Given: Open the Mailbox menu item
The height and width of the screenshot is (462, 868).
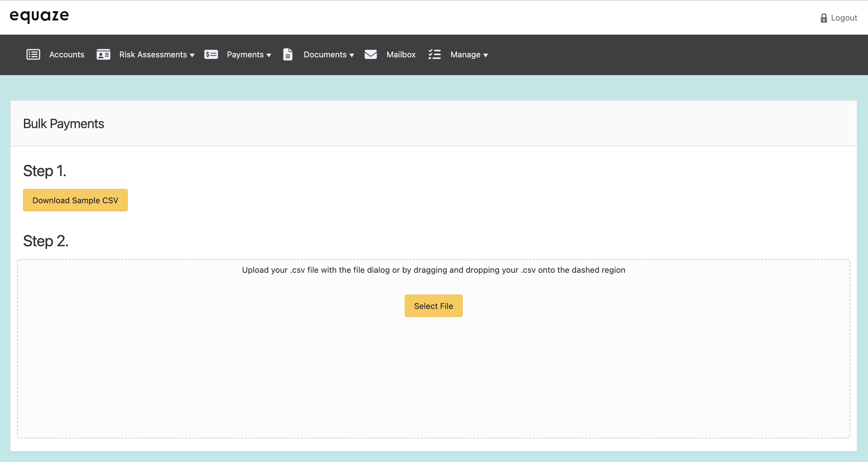Looking at the screenshot, I should click(x=401, y=55).
